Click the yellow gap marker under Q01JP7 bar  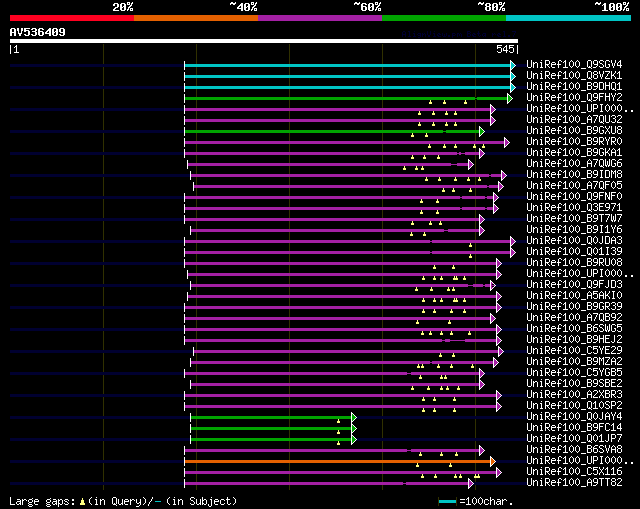[x=338, y=443]
